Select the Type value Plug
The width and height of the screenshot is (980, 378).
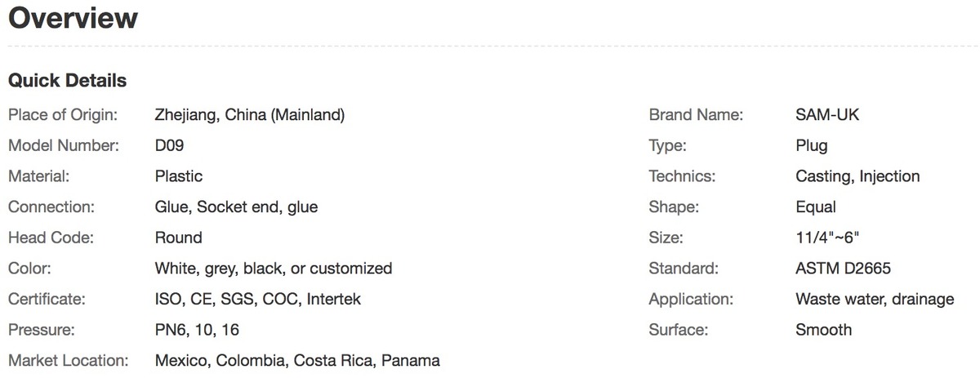point(811,146)
